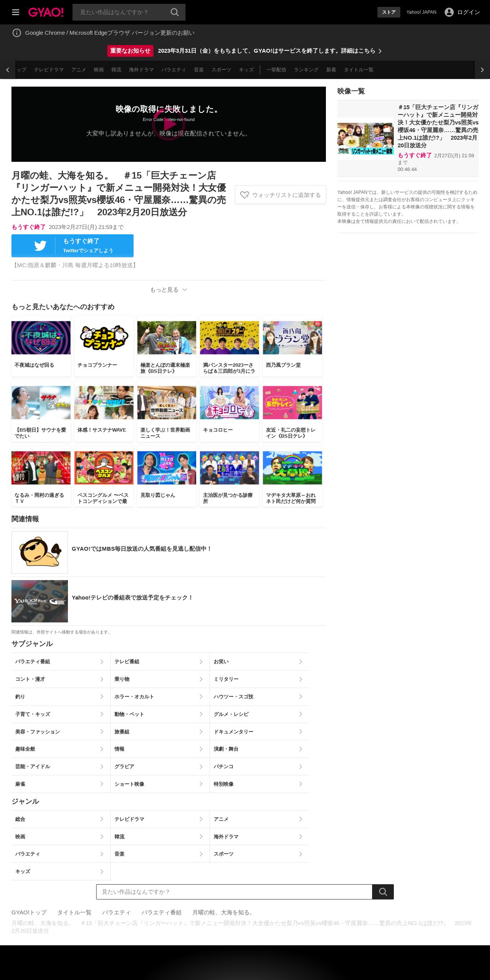The height and width of the screenshot is (980, 490).
Task: Open キョコロヒー recommendation thumbnail
Action: point(229,403)
